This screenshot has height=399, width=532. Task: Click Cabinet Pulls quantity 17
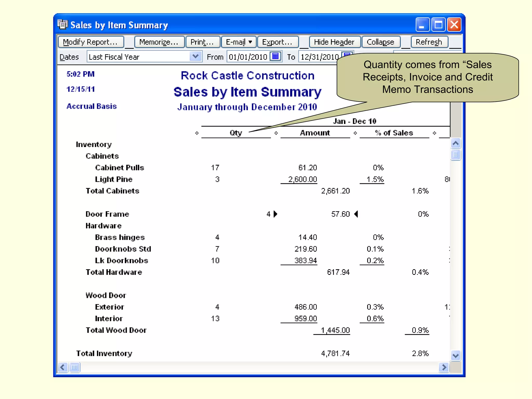(215, 168)
